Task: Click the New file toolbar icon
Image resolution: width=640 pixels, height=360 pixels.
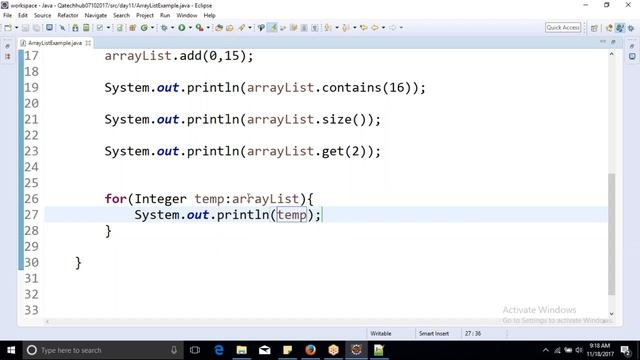Action: pos(8,28)
